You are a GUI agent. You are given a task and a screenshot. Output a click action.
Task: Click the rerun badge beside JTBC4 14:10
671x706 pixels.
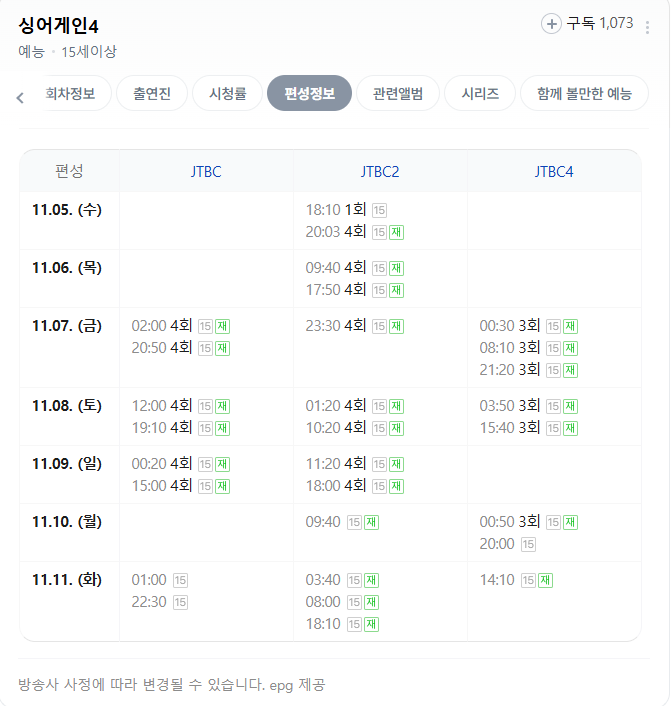click(546, 580)
